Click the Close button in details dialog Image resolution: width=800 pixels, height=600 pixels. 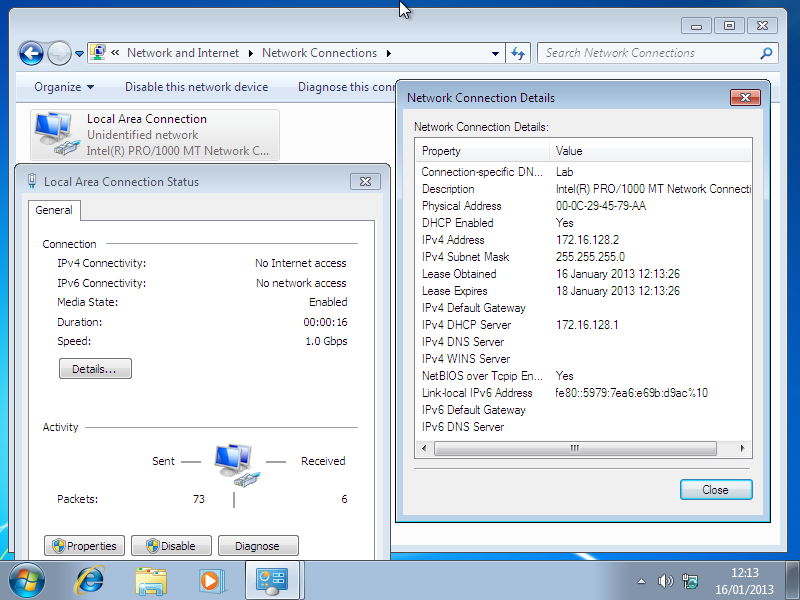[715, 490]
